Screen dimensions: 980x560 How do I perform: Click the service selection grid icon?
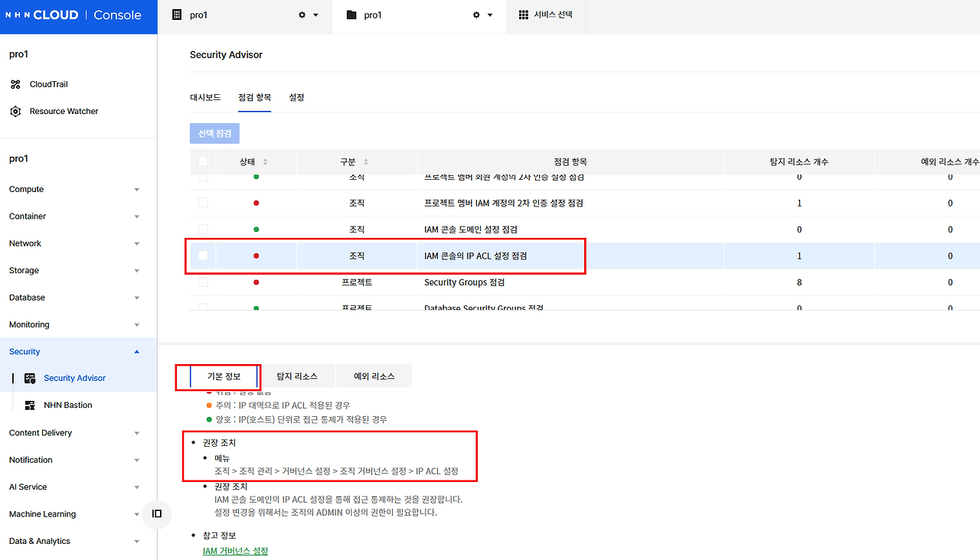click(524, 15)
